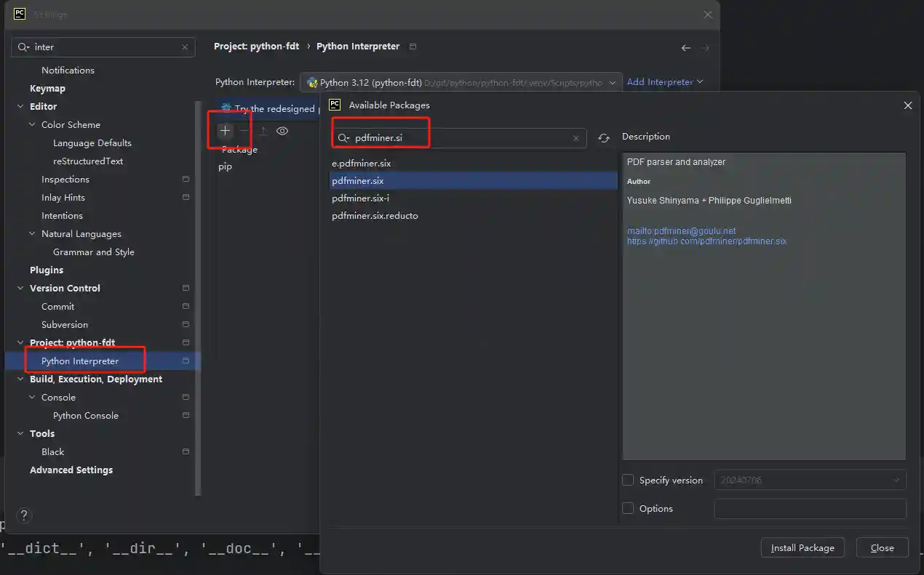Viewport: 924px width, 575px height.
Task: Expand the Add Interpreter menu
Action: (665, 82)
